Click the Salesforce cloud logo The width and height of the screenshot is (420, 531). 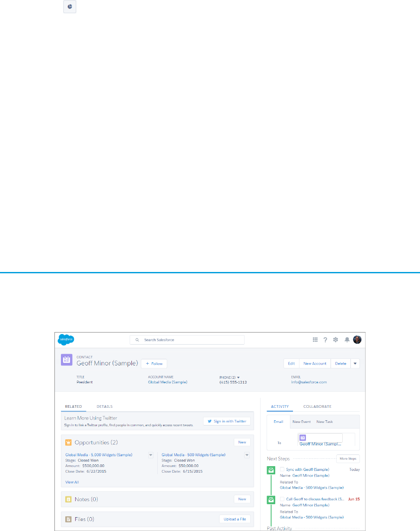[x=66, y=339]
